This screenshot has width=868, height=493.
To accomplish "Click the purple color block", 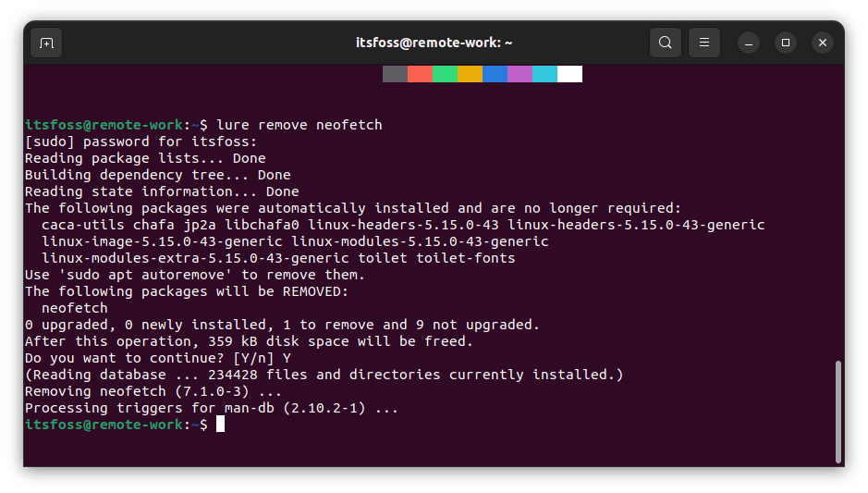I will [x=520, y=74].
